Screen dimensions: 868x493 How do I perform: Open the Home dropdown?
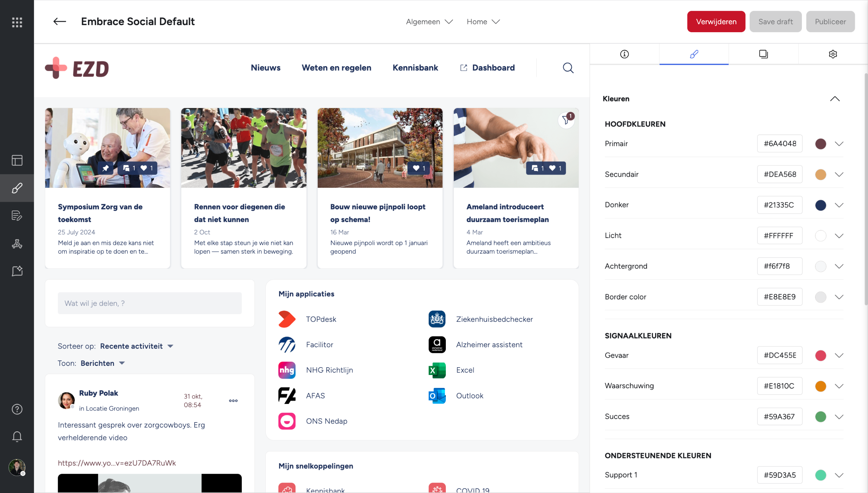(x=483, y=22)
